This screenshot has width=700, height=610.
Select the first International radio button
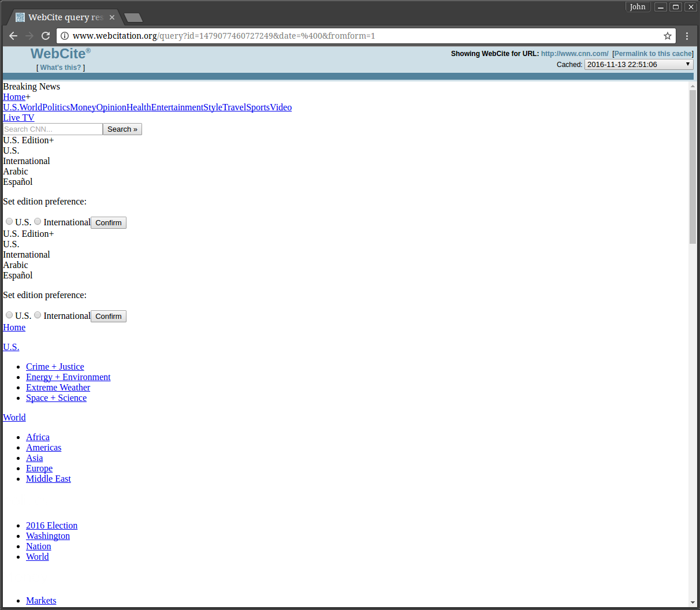(x=38, y=221)
